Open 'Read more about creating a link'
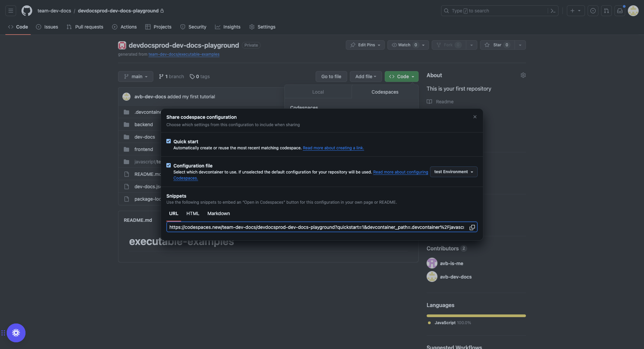Screen dimensions: 644x349 333,148
